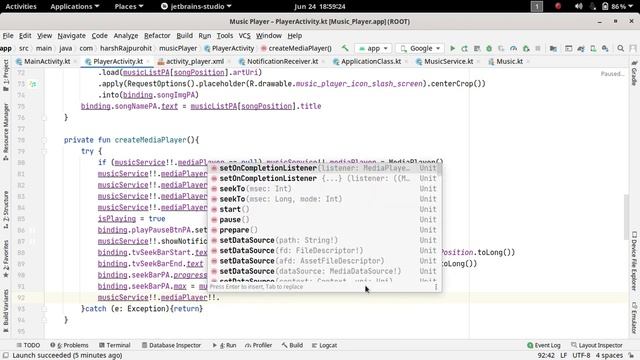Screen dimensions: 640x360
Task: Click the editor vertical scrollbar thumb
Action: point(626,217)
